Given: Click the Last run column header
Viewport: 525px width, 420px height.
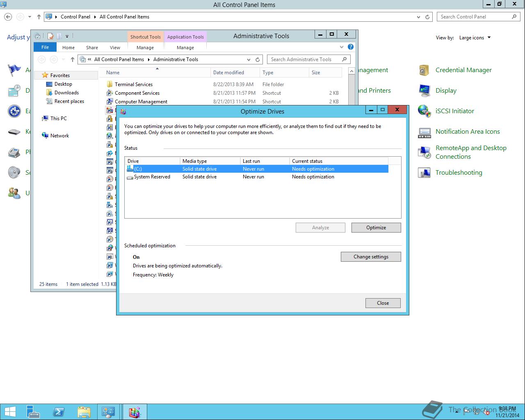Looking at the screenshot, I should (x=265, y=161).
